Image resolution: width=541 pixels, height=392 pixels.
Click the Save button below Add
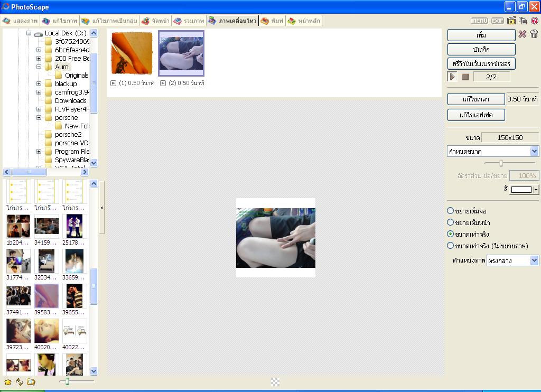tap(481, 49)
